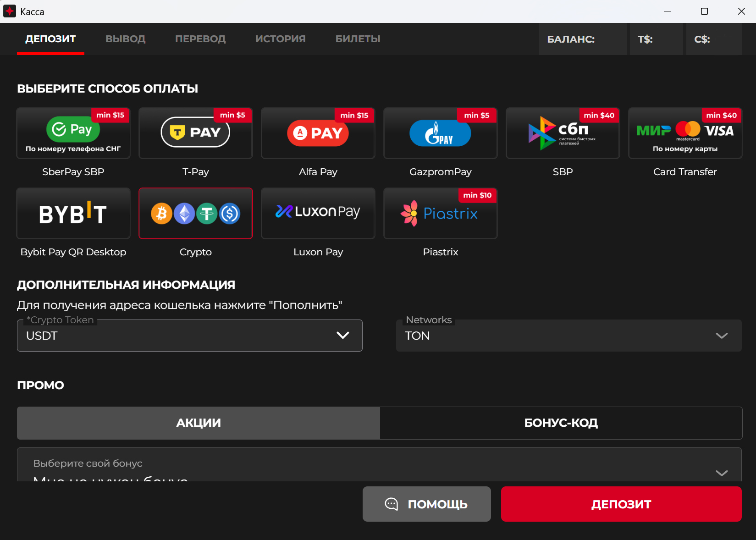Pick the GazpromPay payment method
The image size is (756, 540).
click(441, 133)
